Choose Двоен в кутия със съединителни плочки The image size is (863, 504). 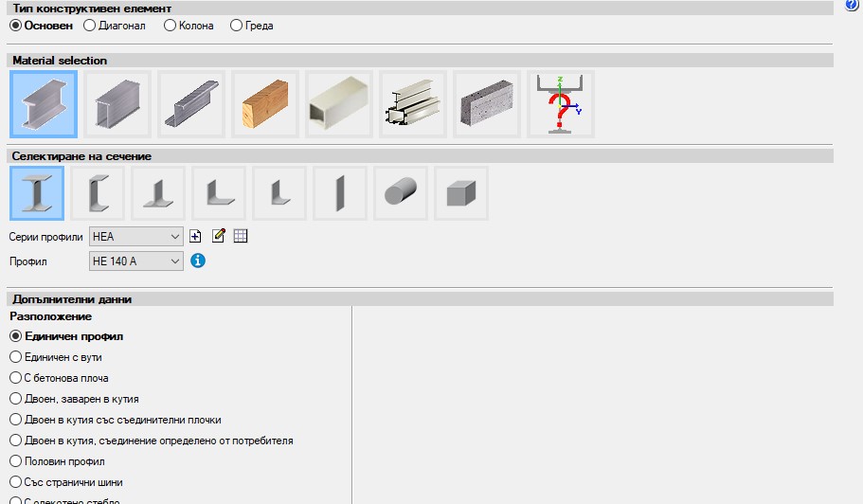[116, 420]
